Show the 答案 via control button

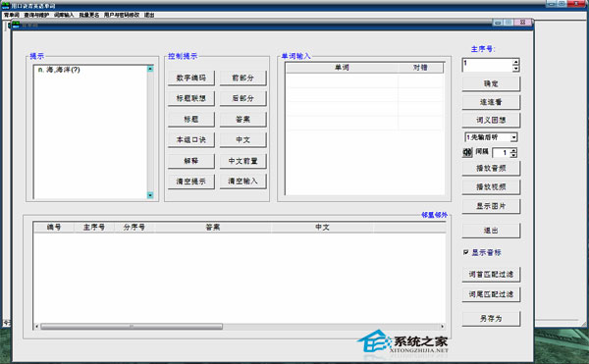tap(243, 119)
